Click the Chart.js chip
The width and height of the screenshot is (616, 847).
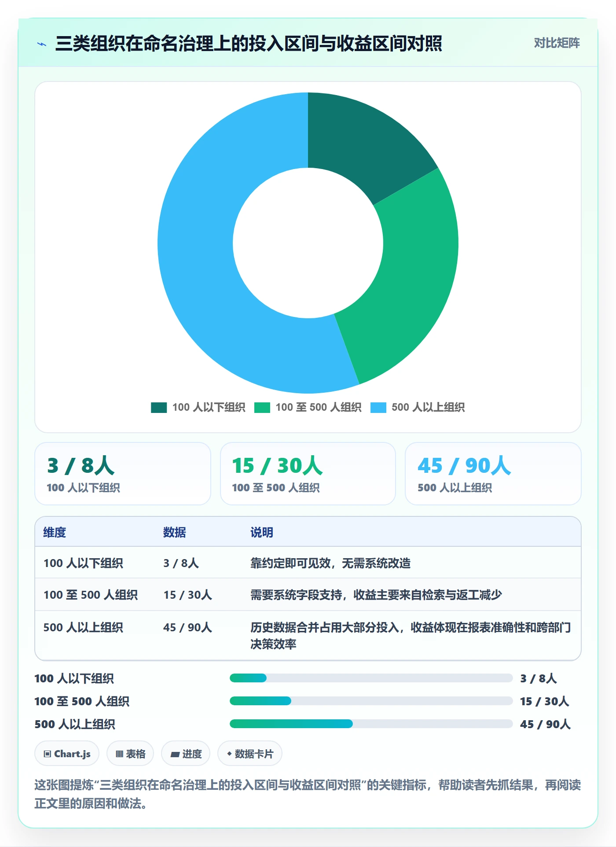click(67, 754)
